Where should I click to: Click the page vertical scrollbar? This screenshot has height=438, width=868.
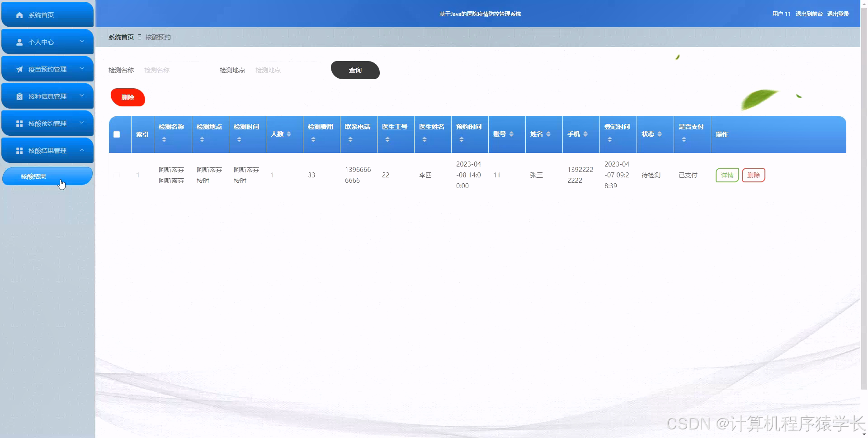point(864,199)
